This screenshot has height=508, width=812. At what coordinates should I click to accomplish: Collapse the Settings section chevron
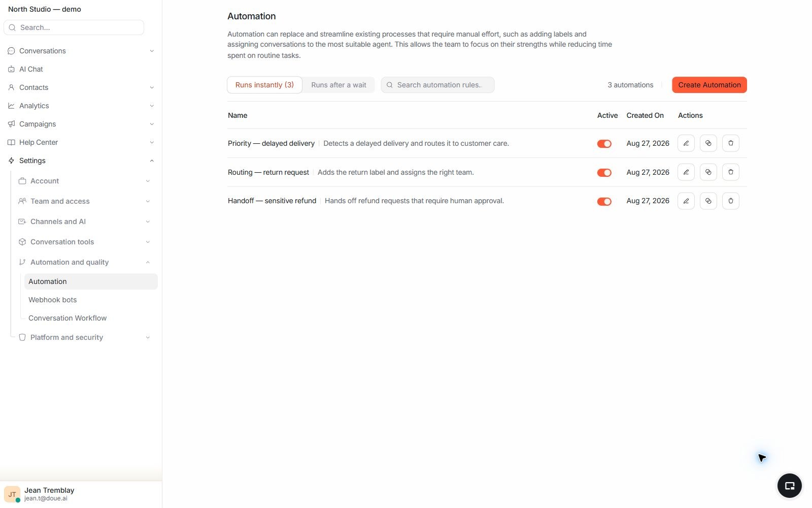point(152,161)
